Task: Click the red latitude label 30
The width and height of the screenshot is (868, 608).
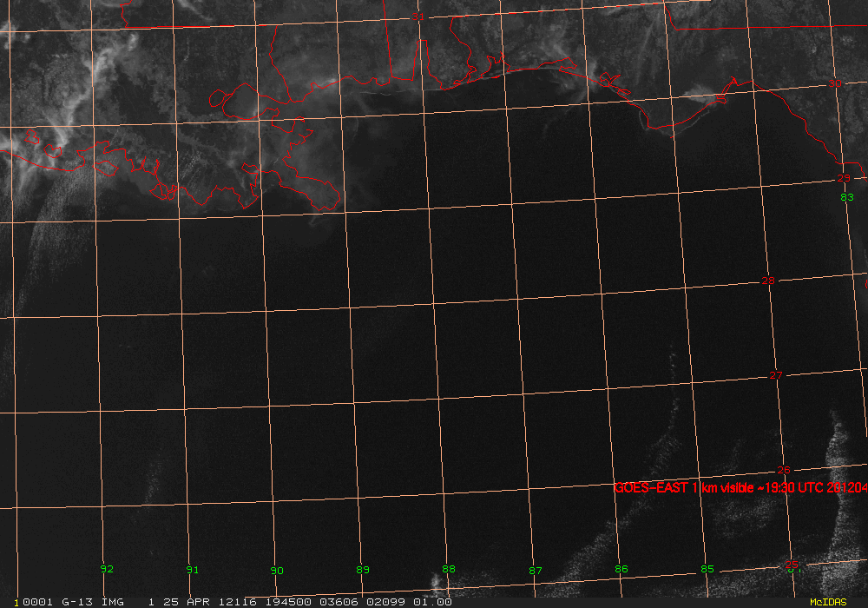Action: tap(835, 83)
